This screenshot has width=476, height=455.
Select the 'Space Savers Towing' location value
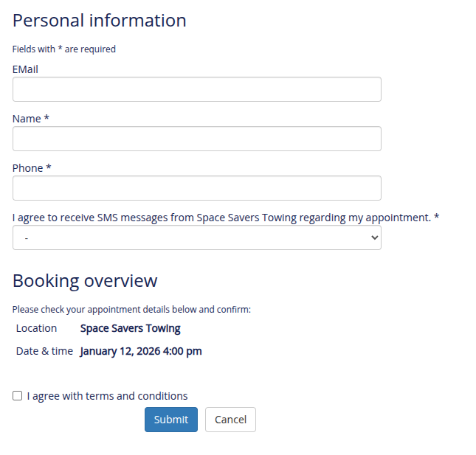[130, 328]
